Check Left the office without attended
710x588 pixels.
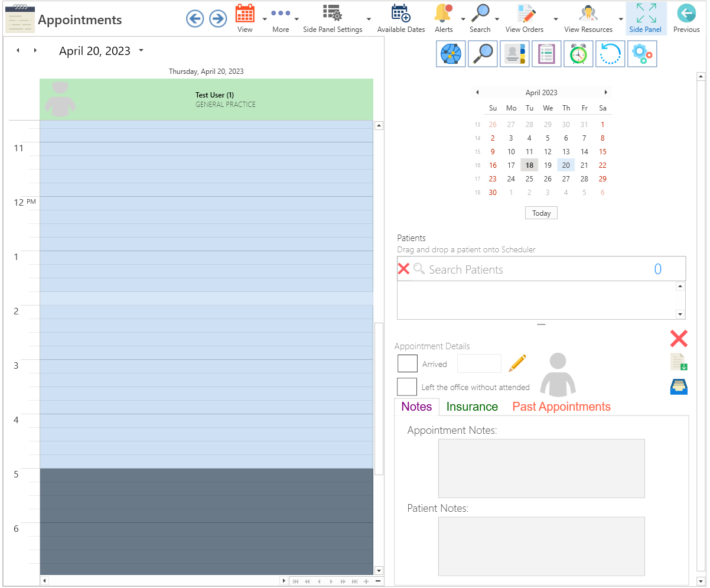point(408,387)
